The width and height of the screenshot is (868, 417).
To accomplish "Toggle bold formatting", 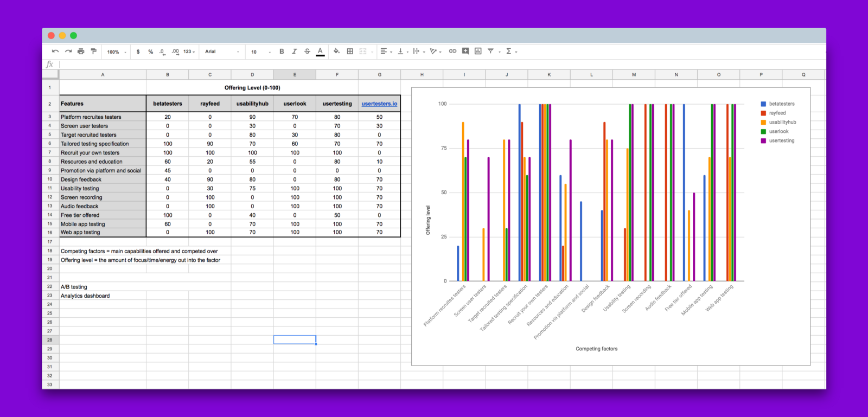I will (282, 52).
